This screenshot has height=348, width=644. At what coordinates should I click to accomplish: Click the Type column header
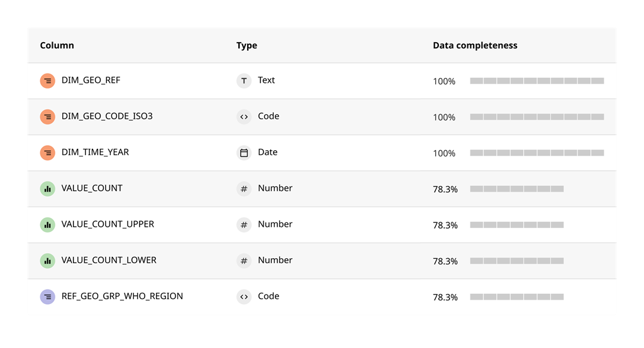[x=247, y=45]
